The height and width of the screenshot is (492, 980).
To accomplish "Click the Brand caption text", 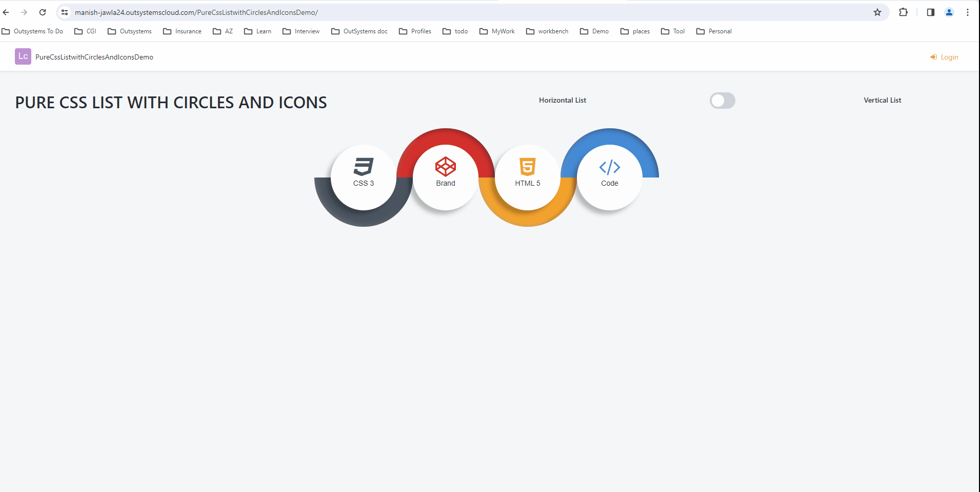I will click(446, 183).
